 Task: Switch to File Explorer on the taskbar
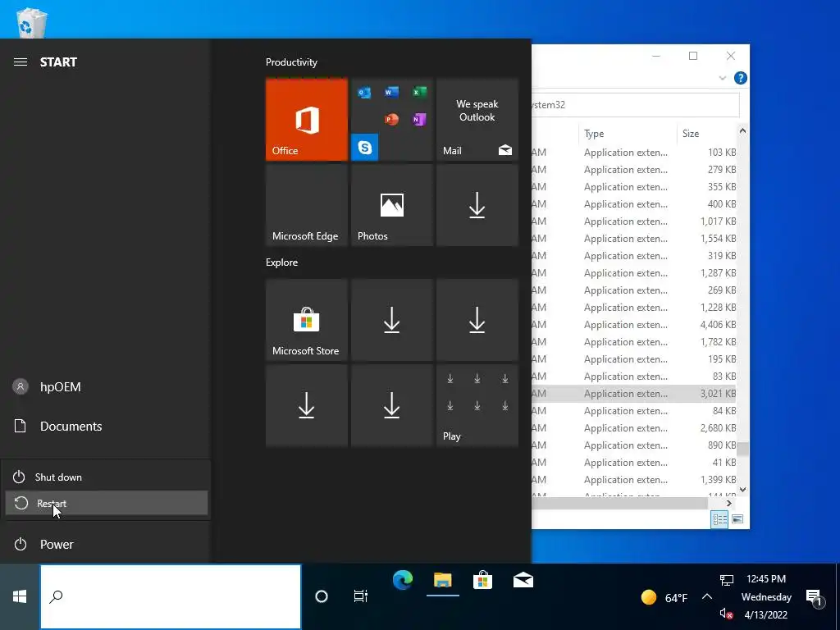pyautogui.click(x=443, y=580)
